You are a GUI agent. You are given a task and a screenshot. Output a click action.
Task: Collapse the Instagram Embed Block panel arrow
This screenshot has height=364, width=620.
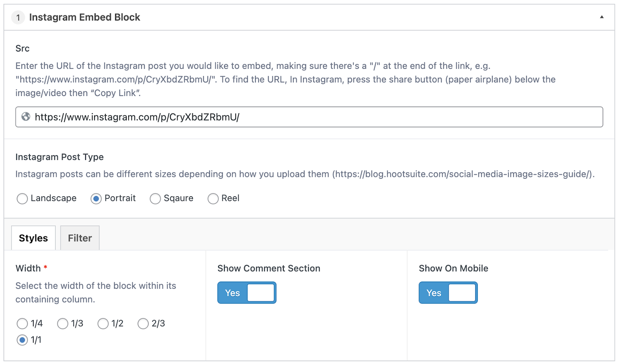tap(601, 17)
